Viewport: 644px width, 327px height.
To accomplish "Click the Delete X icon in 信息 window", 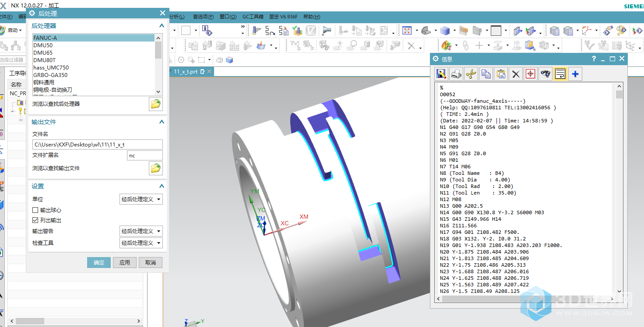I will click(x=516, y=74).
